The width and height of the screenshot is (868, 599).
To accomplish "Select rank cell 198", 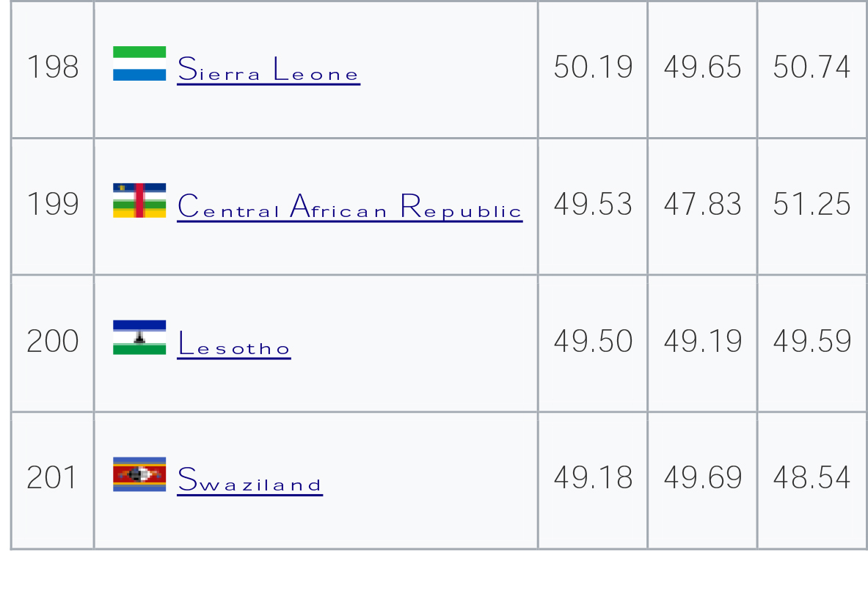I will tap(53, 69).
